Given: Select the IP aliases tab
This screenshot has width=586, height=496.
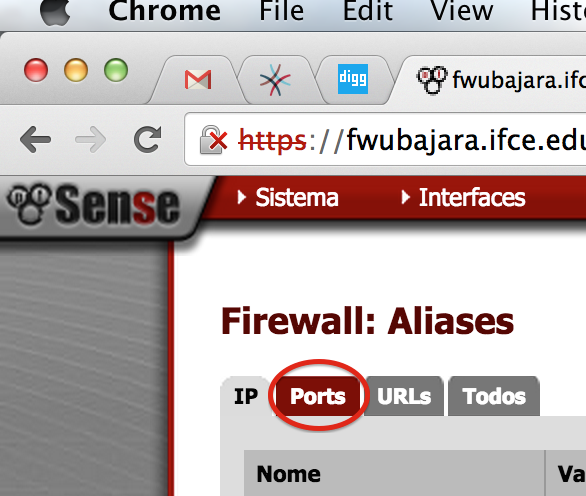Looking at the screenshot, I should pyautogui.click(x=246, y=396).
